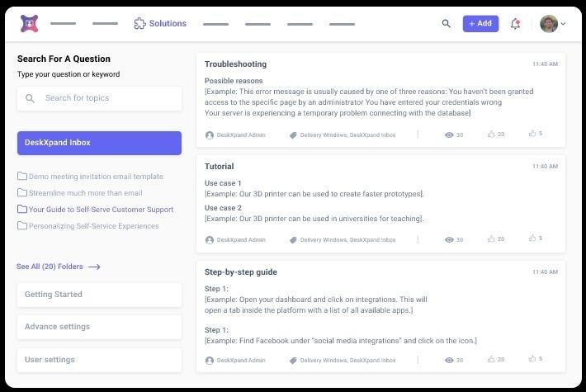Click the folder icon beside Demo meeting invitation email template
Image resolution: width=586 pixels, height=392 pixels.
21,177
